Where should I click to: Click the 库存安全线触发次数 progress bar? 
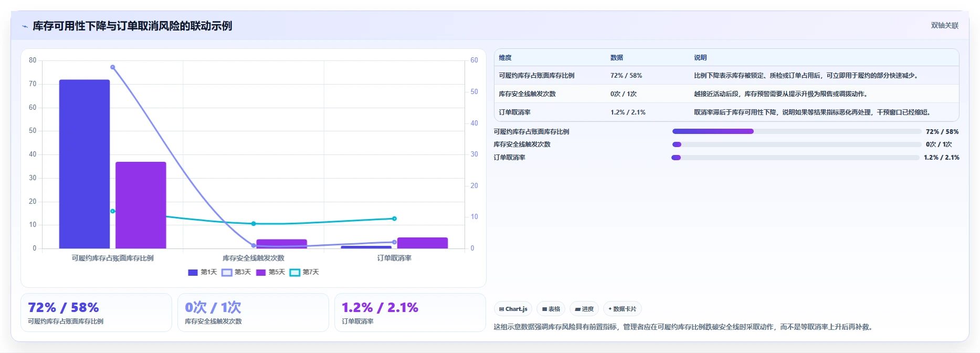click(797, 144)
